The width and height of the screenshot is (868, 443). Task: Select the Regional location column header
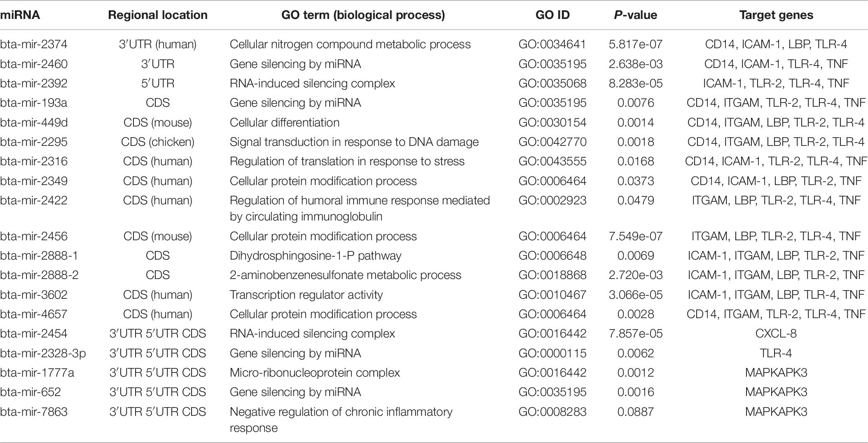pos(158,15)
